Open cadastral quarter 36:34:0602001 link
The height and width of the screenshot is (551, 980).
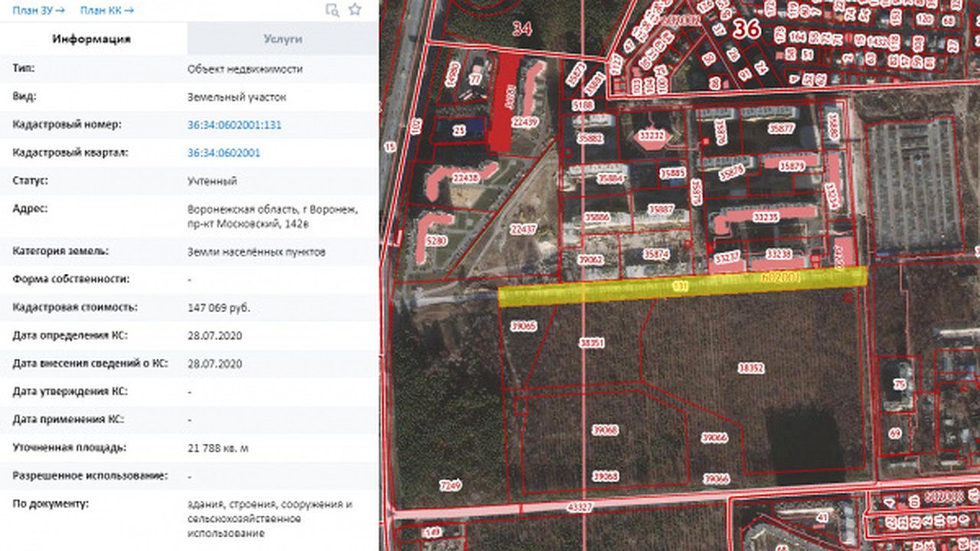click(x=224, y=153)
